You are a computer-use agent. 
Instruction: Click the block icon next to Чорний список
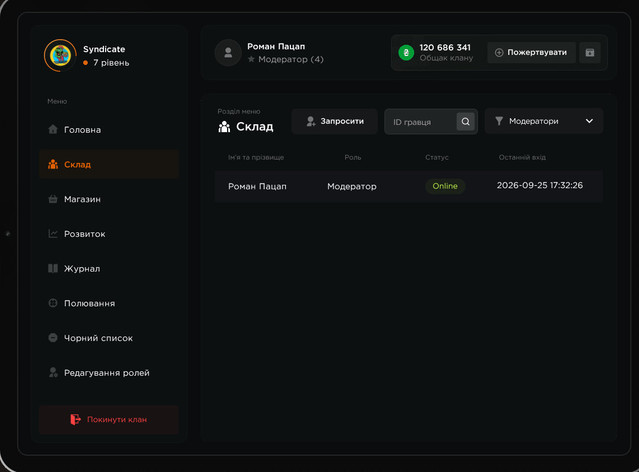pos(53,337)
